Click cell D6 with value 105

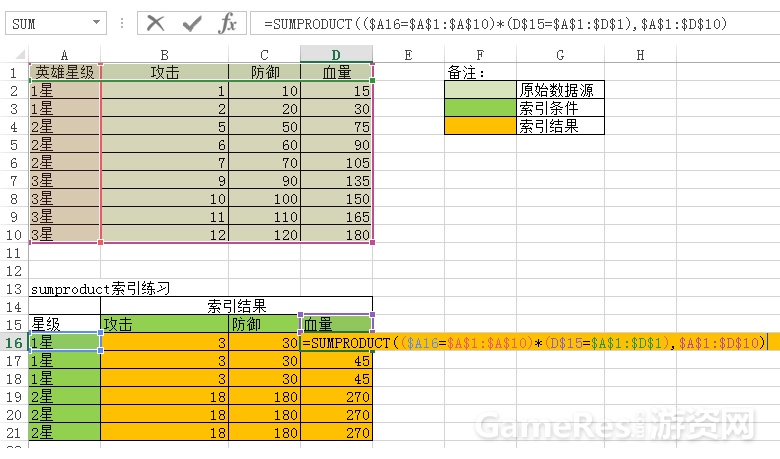point(337,162)
